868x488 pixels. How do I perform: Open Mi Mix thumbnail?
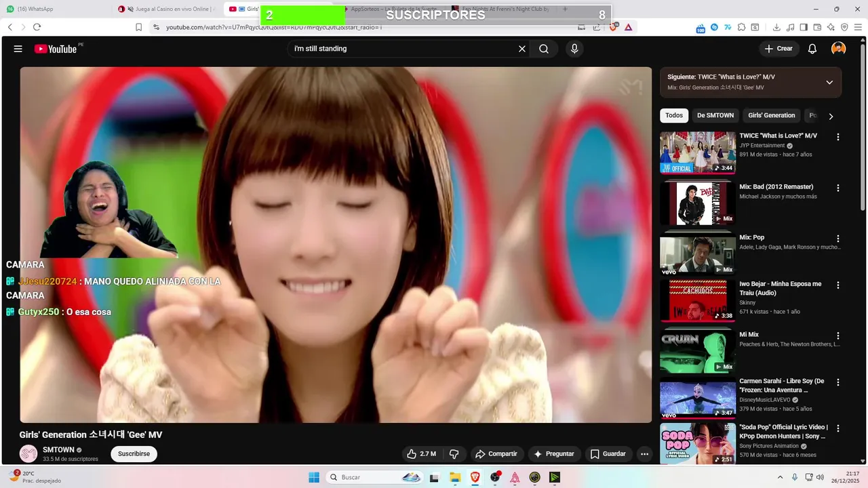point(698,351)
